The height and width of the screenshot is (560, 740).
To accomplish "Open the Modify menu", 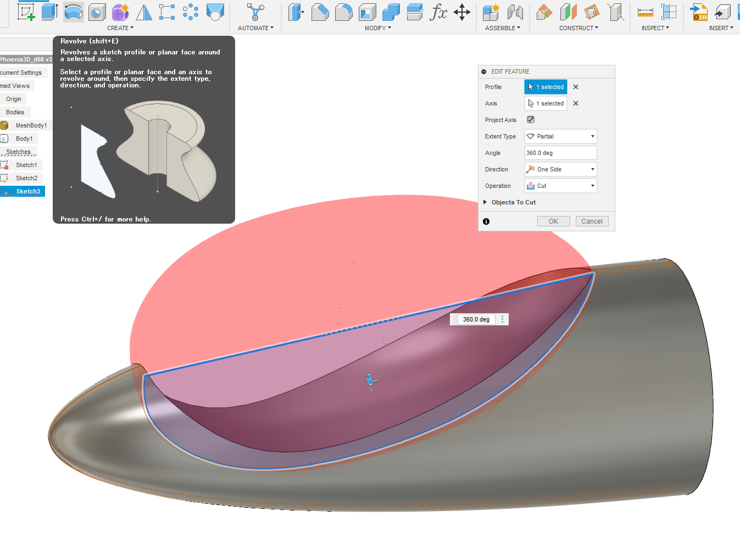I will coord(377,27).
